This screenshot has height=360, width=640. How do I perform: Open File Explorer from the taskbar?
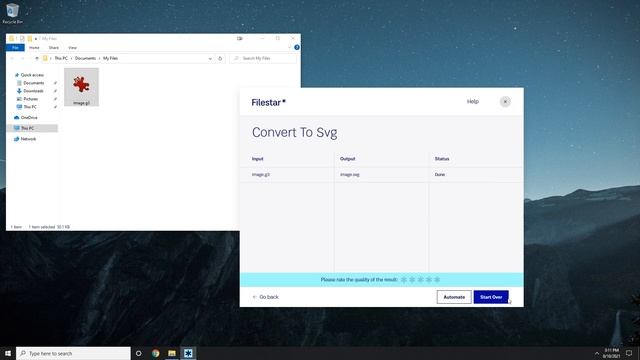click(x=172, y=353)
